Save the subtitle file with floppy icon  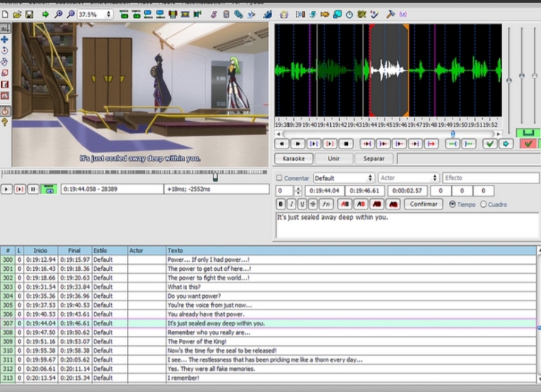pos(28,14)
